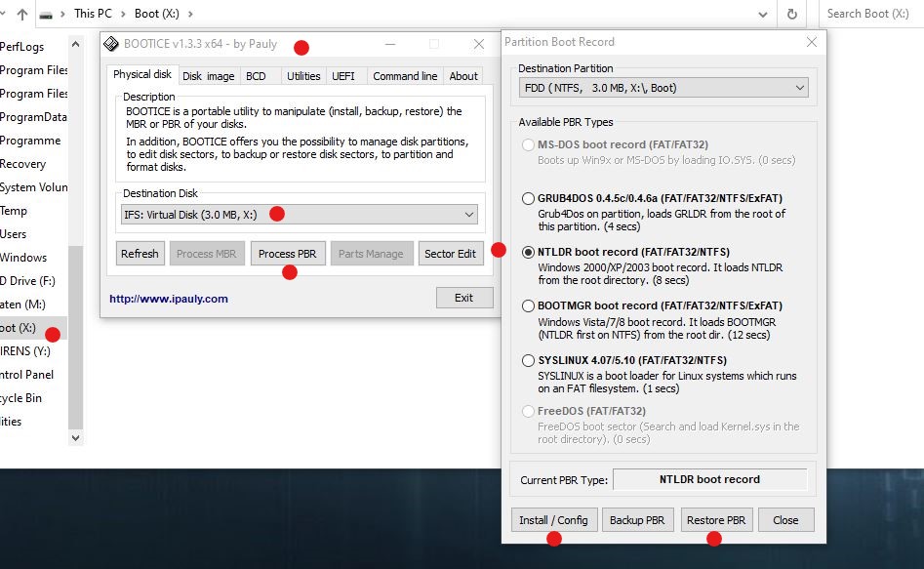
Task: Minimize the BOOTICE window
Action: click(390, 44)
